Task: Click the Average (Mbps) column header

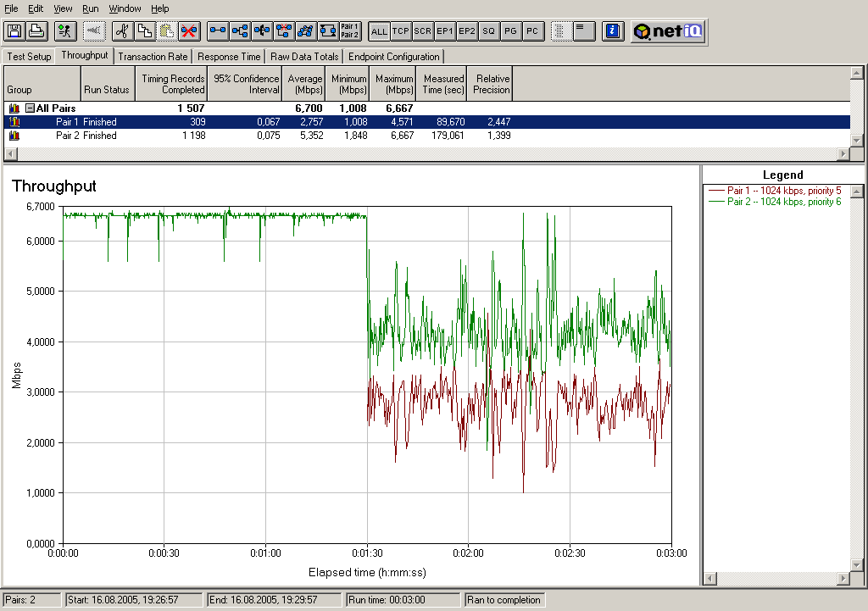Action: (x=304, y=84)
